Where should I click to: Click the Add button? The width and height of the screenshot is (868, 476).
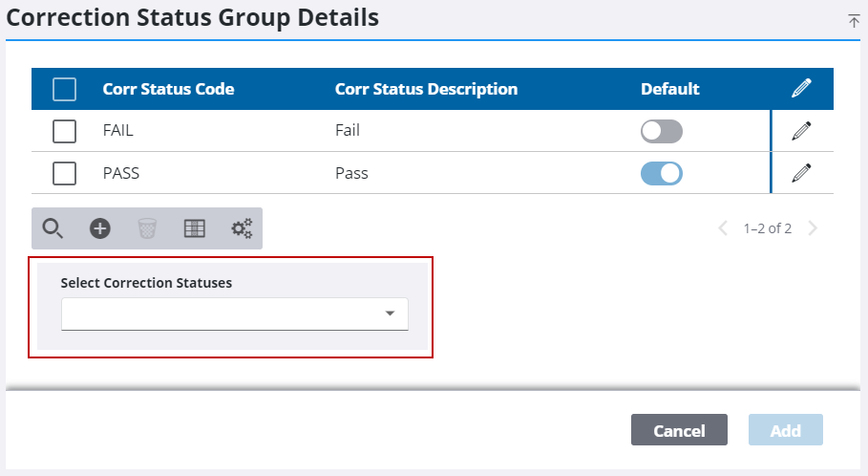785,430
